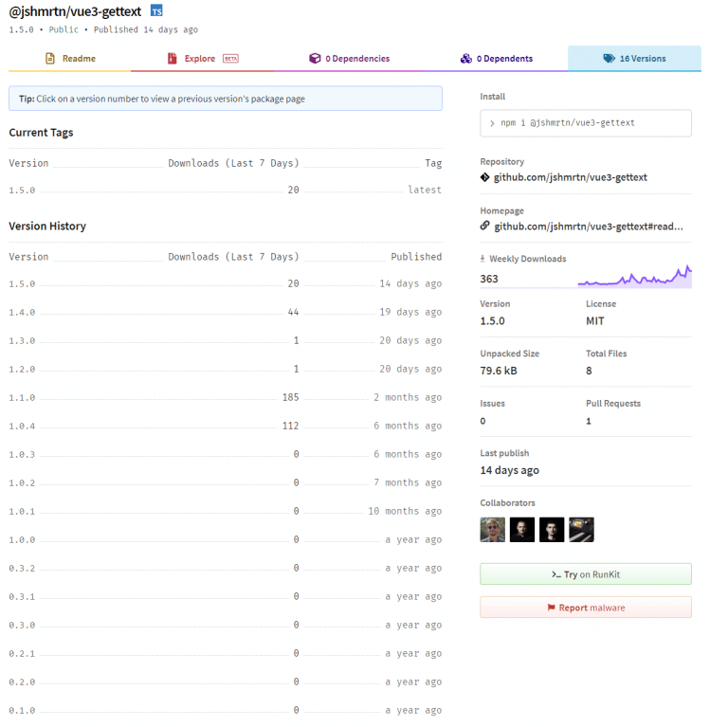Open version 1.3.0 package page
The width and height of the screenshot is (728, 727).
[22, 341]
